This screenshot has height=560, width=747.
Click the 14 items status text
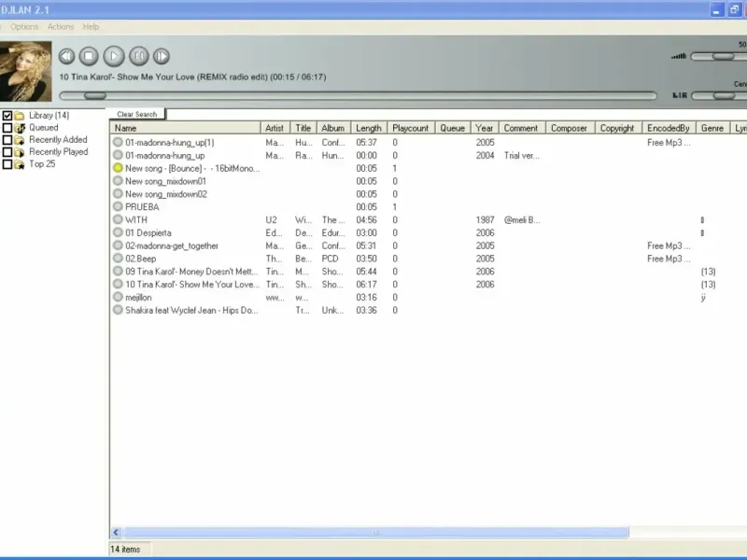pyautogui.click(x=125, y=549)
